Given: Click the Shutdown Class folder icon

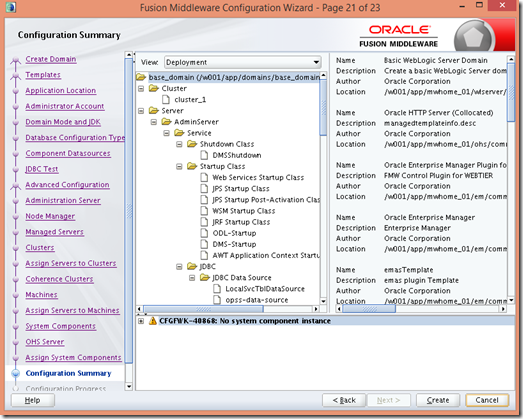Looking at the screenshot, I should pos(192,144).
